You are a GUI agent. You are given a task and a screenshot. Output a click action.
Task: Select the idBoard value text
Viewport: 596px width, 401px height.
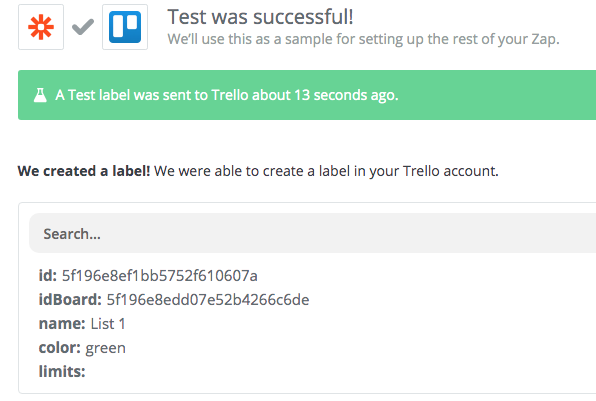(208, 300)
